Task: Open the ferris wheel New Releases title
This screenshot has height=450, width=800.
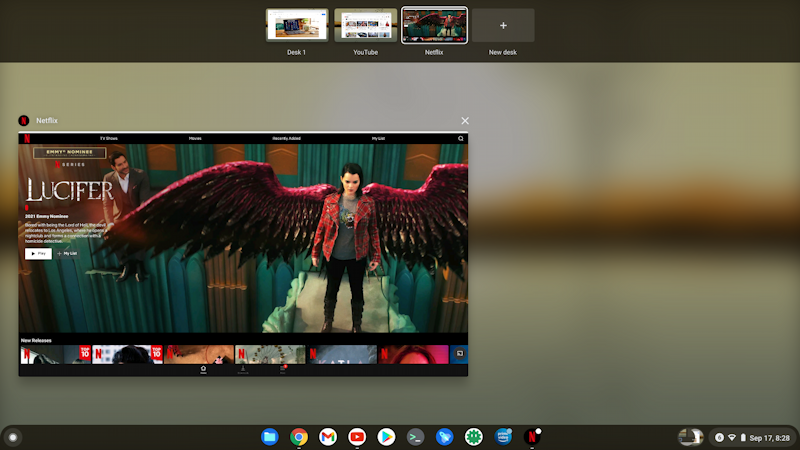Action: click(x=270, y=355)
